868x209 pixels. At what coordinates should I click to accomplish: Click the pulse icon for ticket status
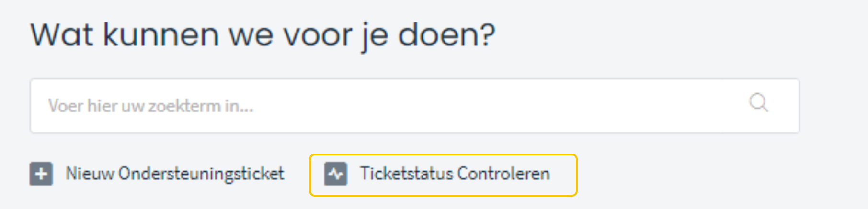335,174
